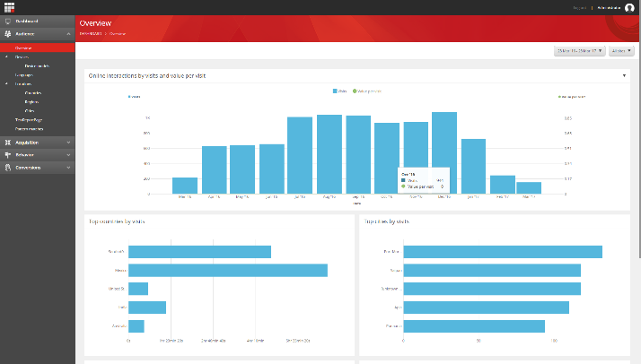This screenshot has height=364, width=641.
Task: Select Overview in the Audience menu
Action: click(38, 48)
